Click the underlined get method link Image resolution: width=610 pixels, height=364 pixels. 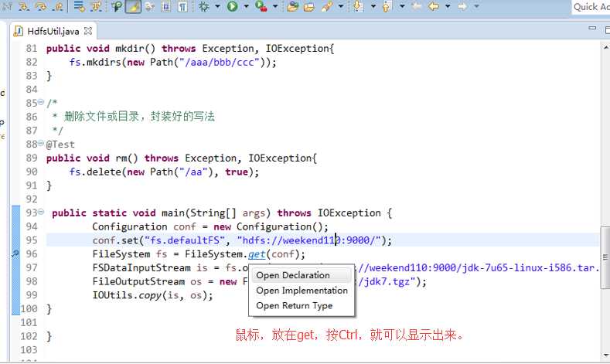click(257, 254)
